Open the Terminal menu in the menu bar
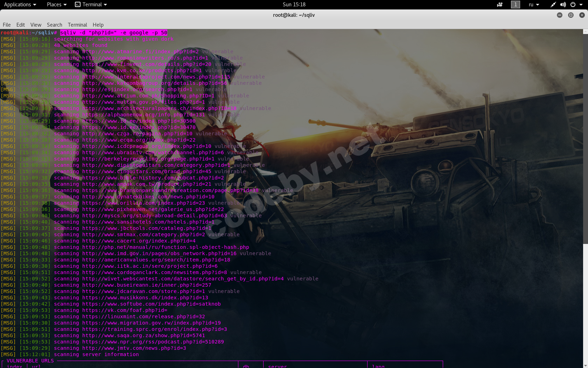Viewport: 588px width, 368px height. point(77,25)
